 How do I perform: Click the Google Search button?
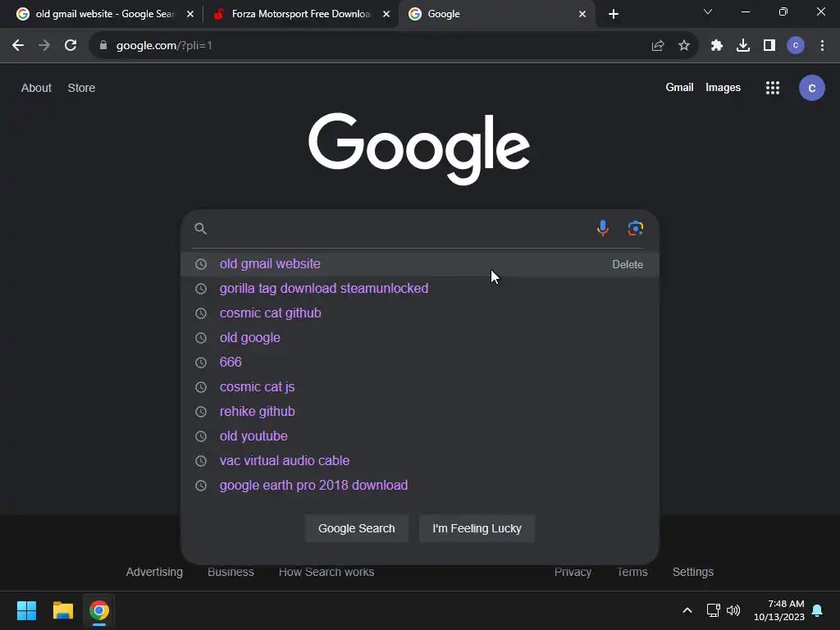point(357,528)
